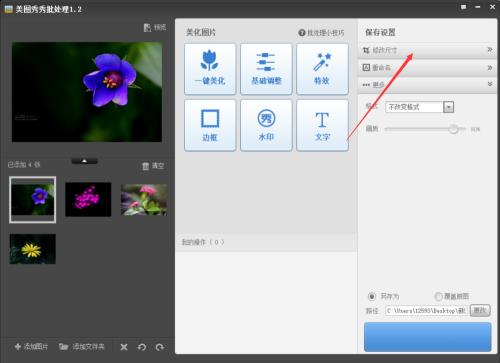The width and height of the screenshot is (500, 363).
Task: Open the 特效 magic wand effects tool
Action: [322, 69]
